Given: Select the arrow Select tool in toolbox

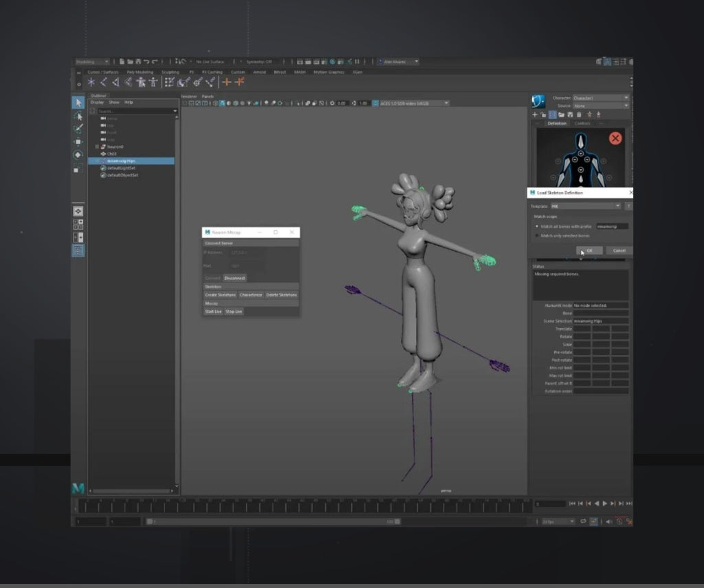Looking at the screenshot, I should (x=78, y=103).
